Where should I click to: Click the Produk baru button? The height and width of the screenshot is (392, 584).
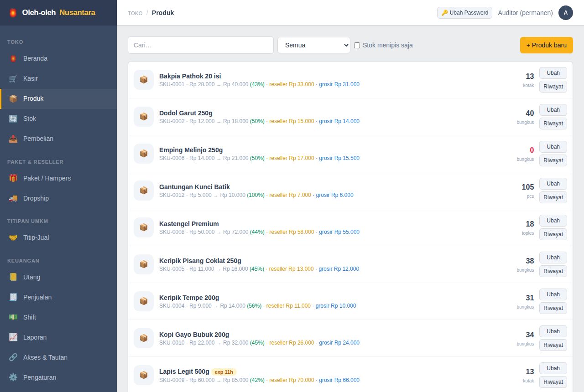(547, 45)
